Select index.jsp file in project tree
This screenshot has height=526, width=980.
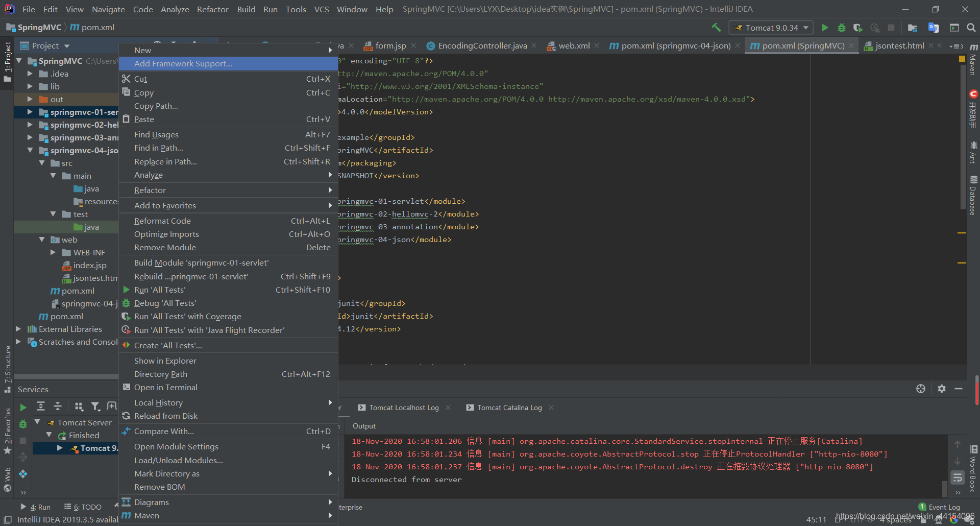click(x=84, y=265)
